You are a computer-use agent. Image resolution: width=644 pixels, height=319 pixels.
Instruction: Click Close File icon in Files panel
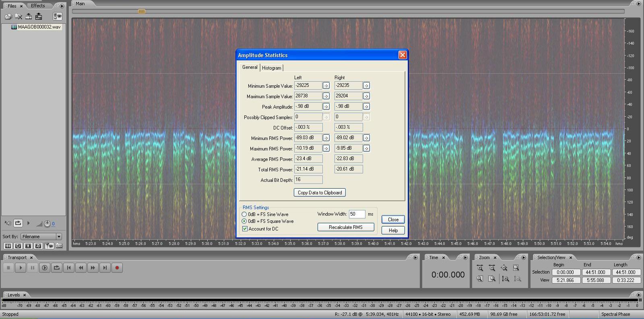(19, 16)
